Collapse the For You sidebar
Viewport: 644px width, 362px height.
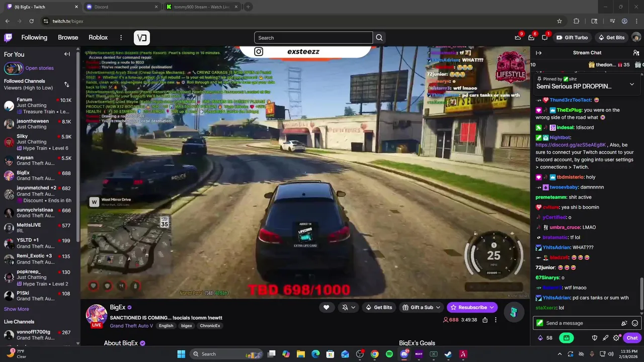tap(67, 54)
